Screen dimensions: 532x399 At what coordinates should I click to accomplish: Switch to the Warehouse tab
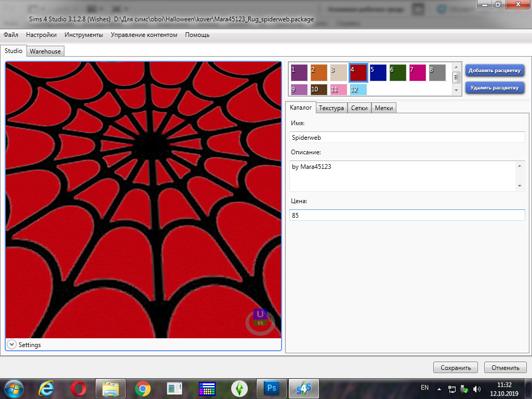tap(45, 51)
